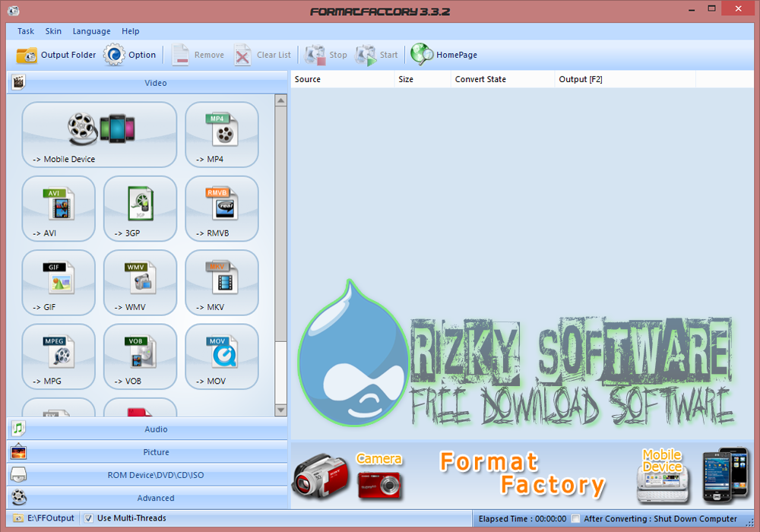Open the Skin menu
760x532 pixels.
[53, 31]
